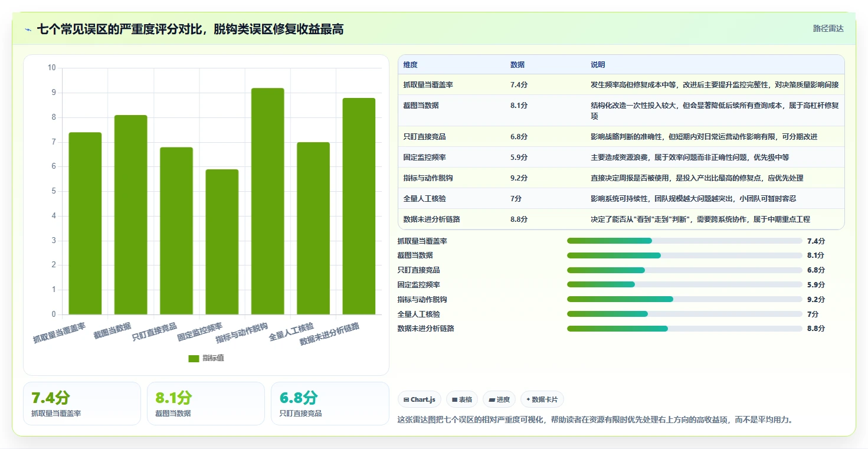Open the 6.8分 只盯直接竞品 data card
This screenshot has height=449, width=868.
click(x=330, y=404)
